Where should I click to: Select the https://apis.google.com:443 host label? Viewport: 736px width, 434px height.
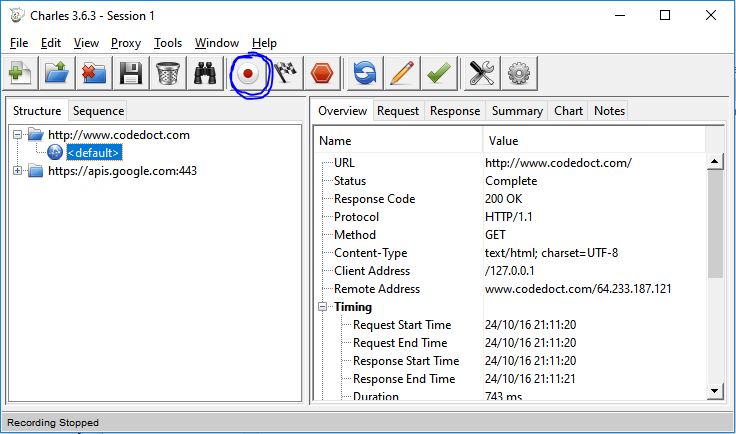pyautogui.click(x=123, y=171)
